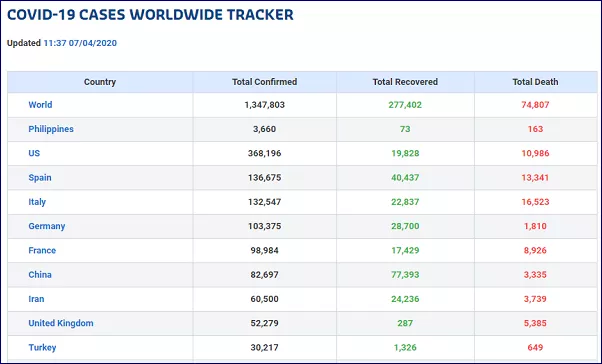Viewport: 602px width, 364px height.
Task: Select China recovered value 77,393
Action: 405,275
